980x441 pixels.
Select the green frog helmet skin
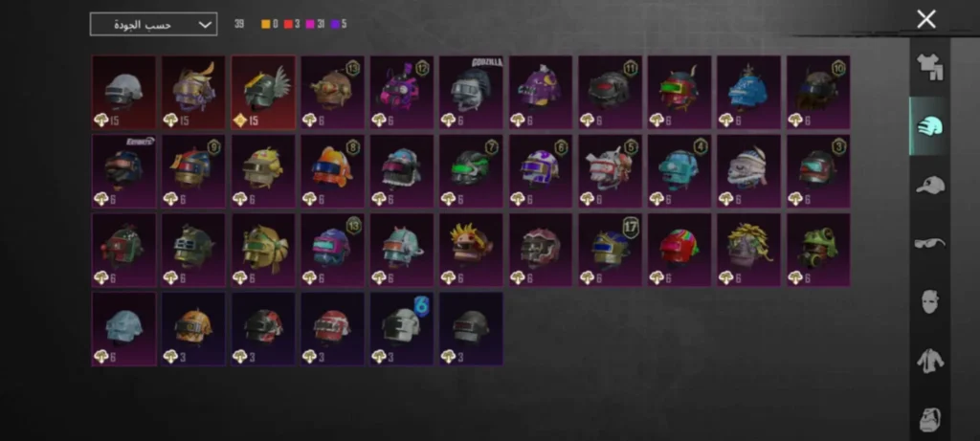[x=818, y=250]
